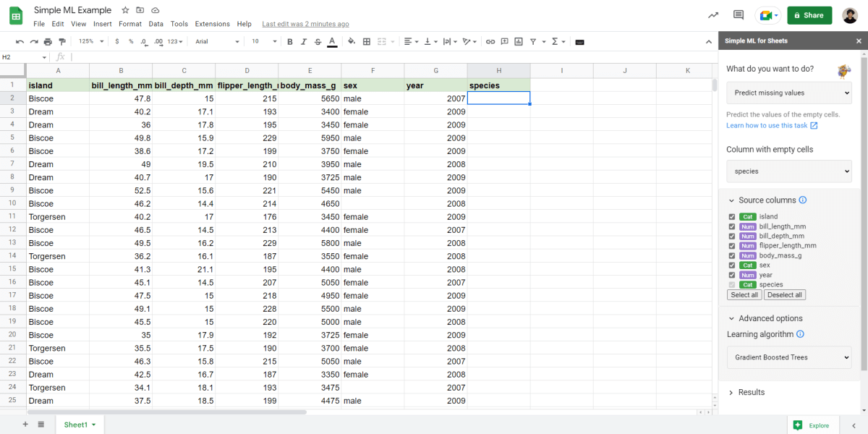Click the Format as percent icon
This screenshot has height=434, width=868.
point(130,41)
